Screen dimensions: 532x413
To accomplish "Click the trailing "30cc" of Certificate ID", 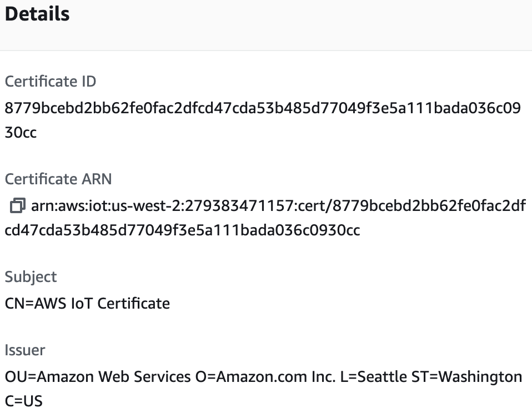I will coord(21,133).
